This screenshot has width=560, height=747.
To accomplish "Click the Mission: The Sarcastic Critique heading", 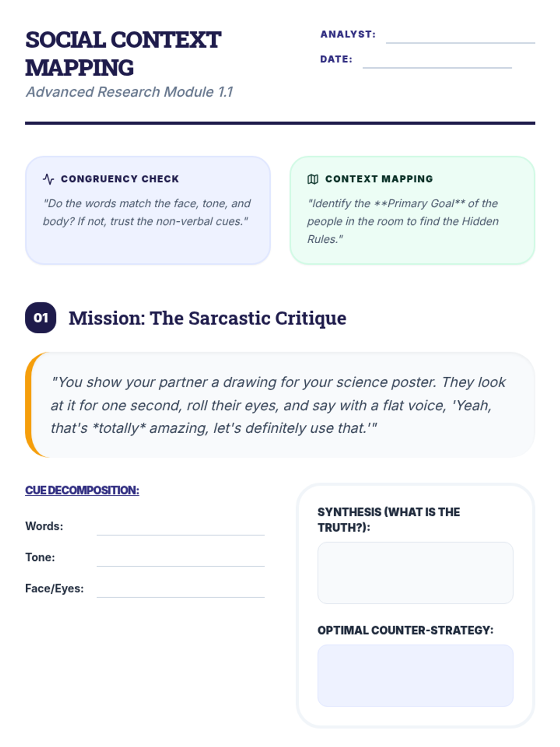I will [x=208, y=318].
